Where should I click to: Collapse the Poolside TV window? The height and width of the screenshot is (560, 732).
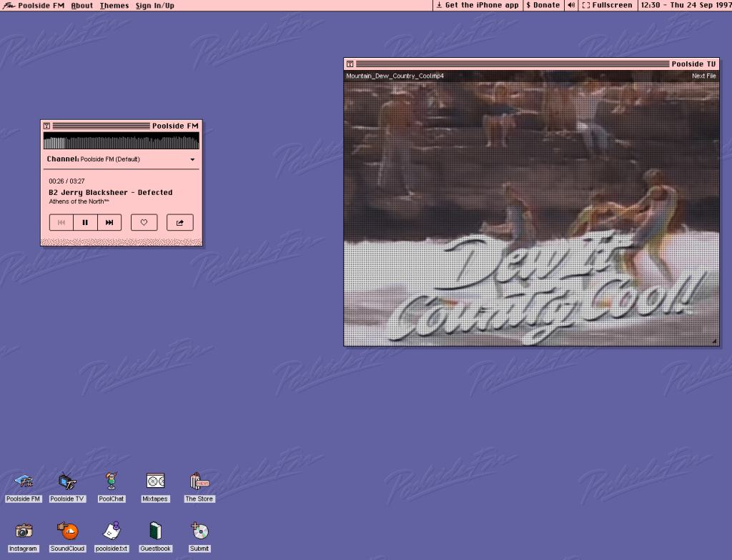(x=350, y=64)
